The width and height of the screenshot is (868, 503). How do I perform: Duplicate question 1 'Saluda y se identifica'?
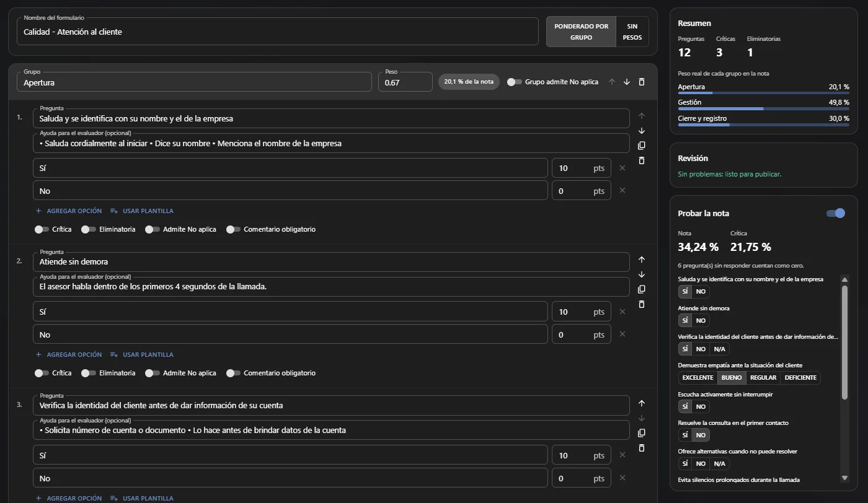pos(642,146)
